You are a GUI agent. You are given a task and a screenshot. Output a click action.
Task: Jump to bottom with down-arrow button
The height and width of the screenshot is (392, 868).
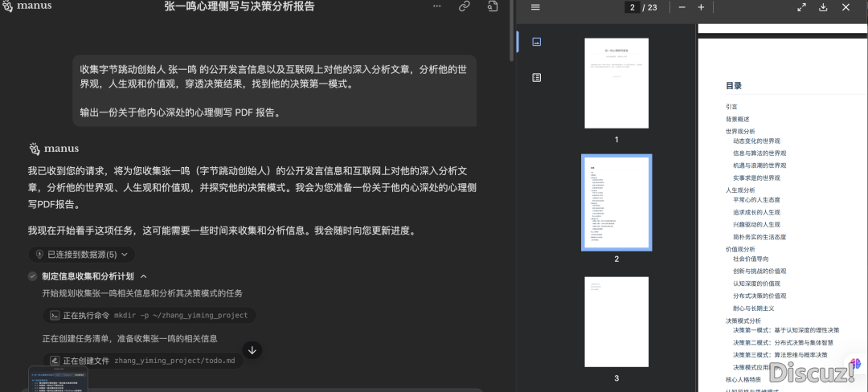tap(252, 350)
